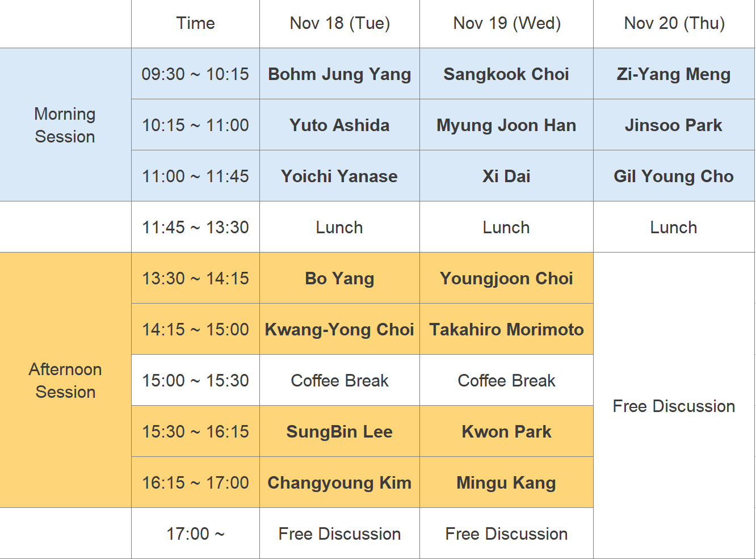Select Sangkook Choi's talk slot
756x559 pixels.
pos(506,74)
